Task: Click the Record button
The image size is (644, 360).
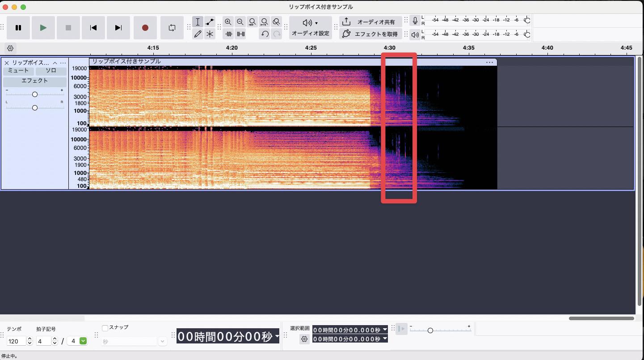Action: [x=145, y=28]
